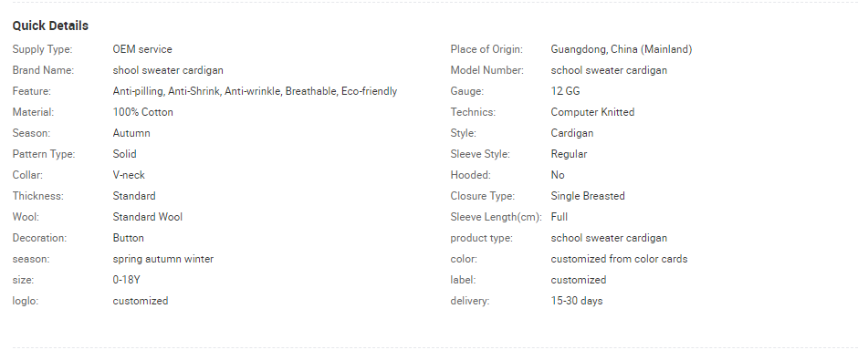
Task: Select the OEM service supply type value
Action: coord(142,49)
